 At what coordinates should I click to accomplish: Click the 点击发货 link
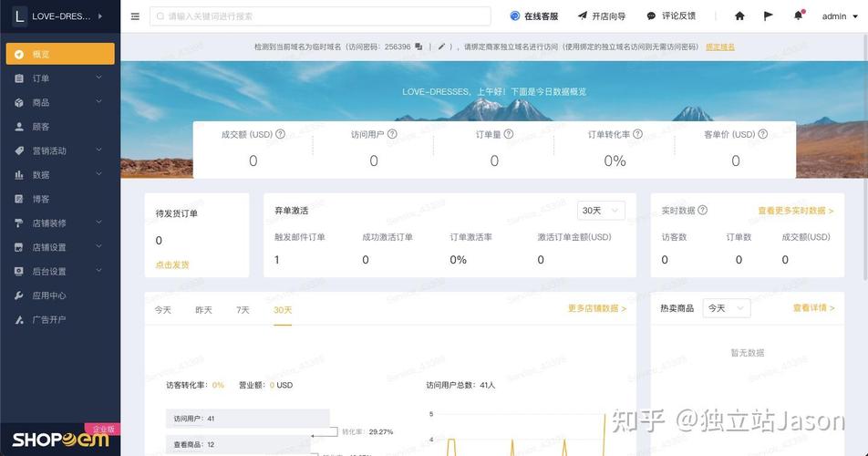(x=172, y=265)
